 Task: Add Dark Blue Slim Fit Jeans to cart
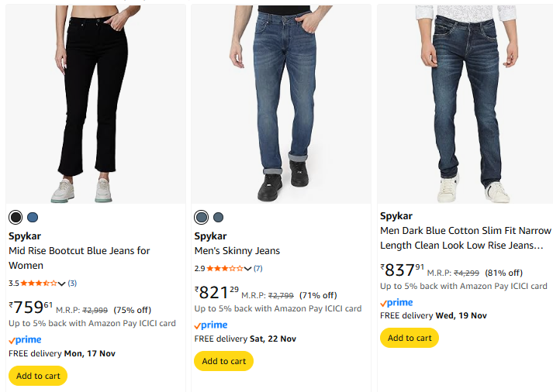410,338
